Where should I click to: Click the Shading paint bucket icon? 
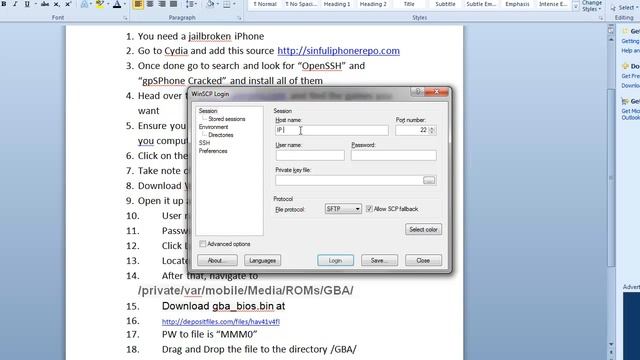pos(210,4)
